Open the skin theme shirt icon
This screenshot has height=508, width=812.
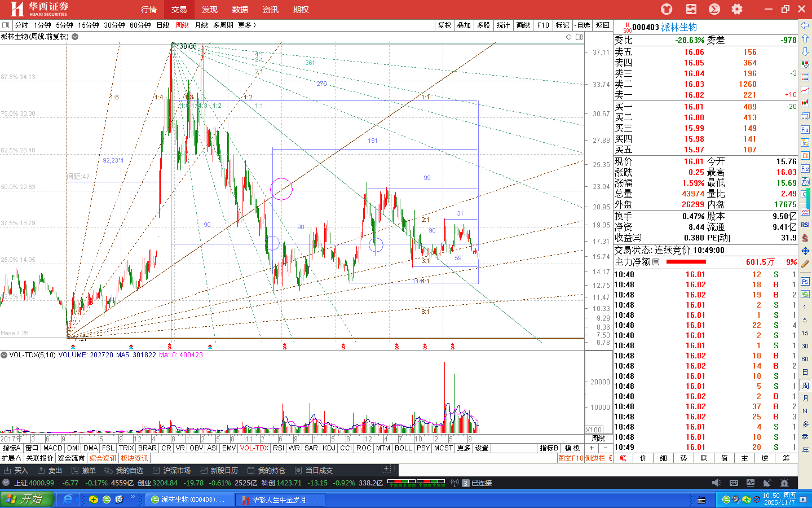click(x=667, y=9)
